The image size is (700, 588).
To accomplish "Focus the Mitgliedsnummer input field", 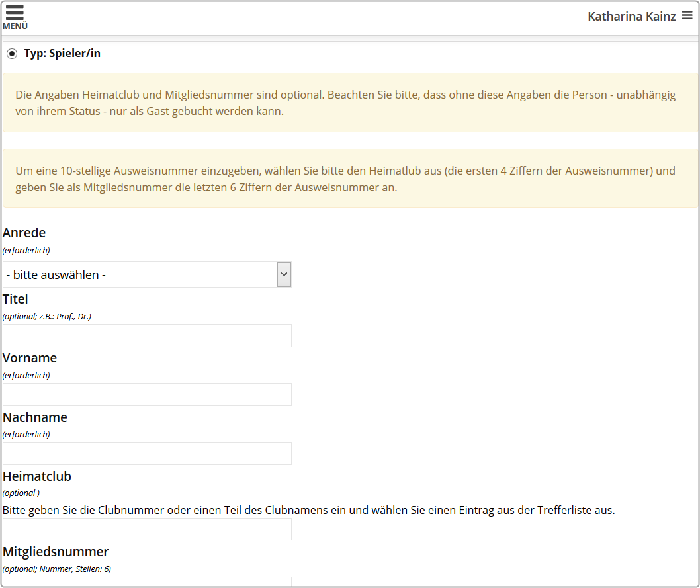I will tap(147, 582).
